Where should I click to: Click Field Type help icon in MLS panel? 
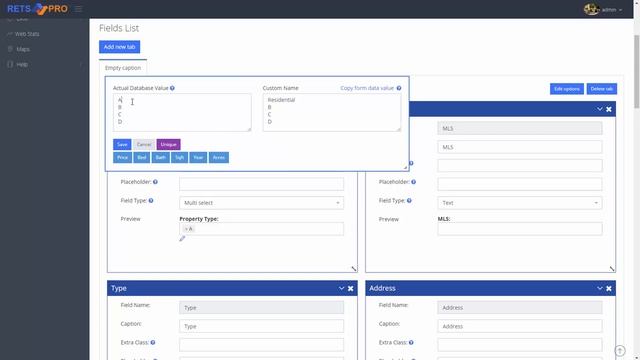click(x=409, y=200)
